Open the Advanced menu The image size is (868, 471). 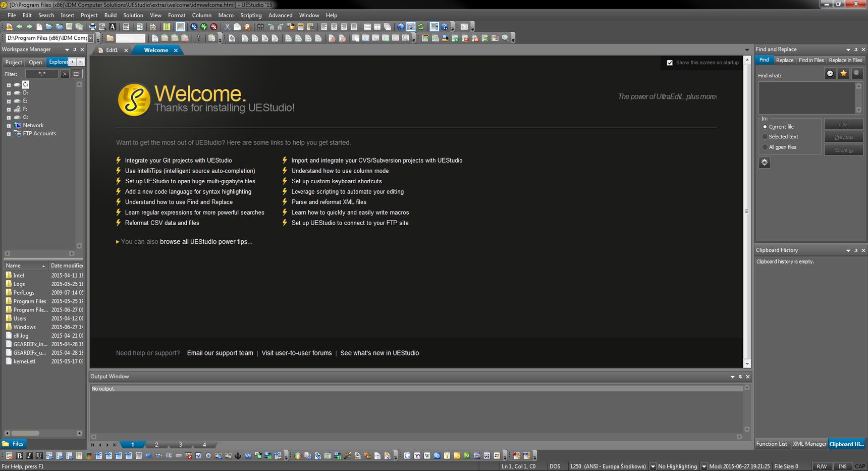280,15
